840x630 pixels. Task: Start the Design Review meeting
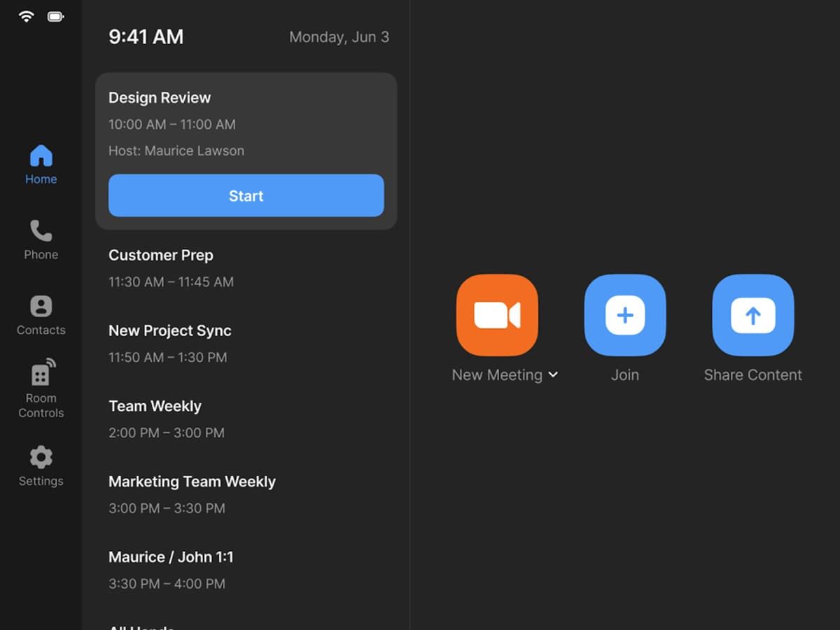(x=246, y=196)
